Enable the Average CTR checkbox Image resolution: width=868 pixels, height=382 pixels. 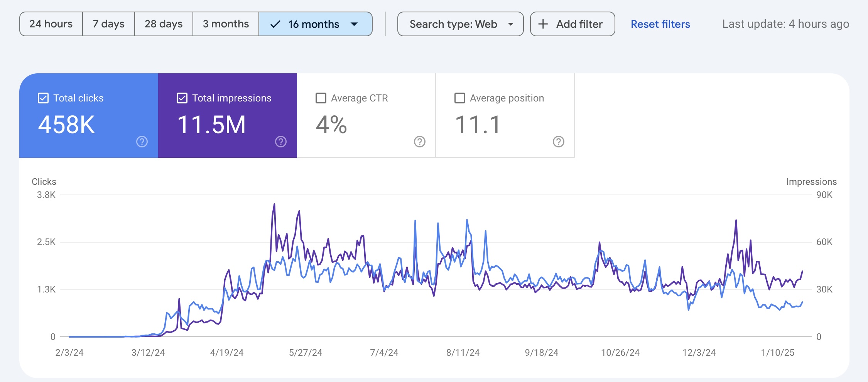point(321,98)
